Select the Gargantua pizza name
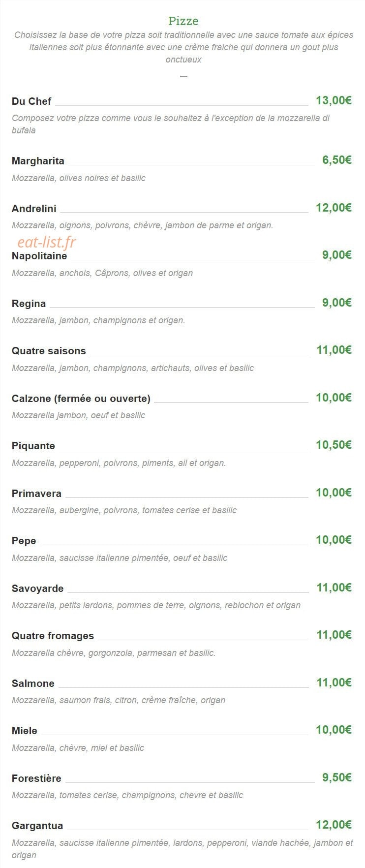Image resolution: width=365 pixels, height=868 pixels. 37,826
